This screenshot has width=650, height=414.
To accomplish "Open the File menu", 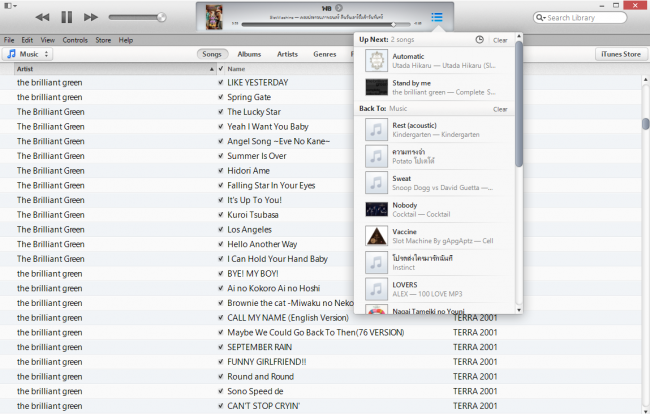I will [9, 40].
